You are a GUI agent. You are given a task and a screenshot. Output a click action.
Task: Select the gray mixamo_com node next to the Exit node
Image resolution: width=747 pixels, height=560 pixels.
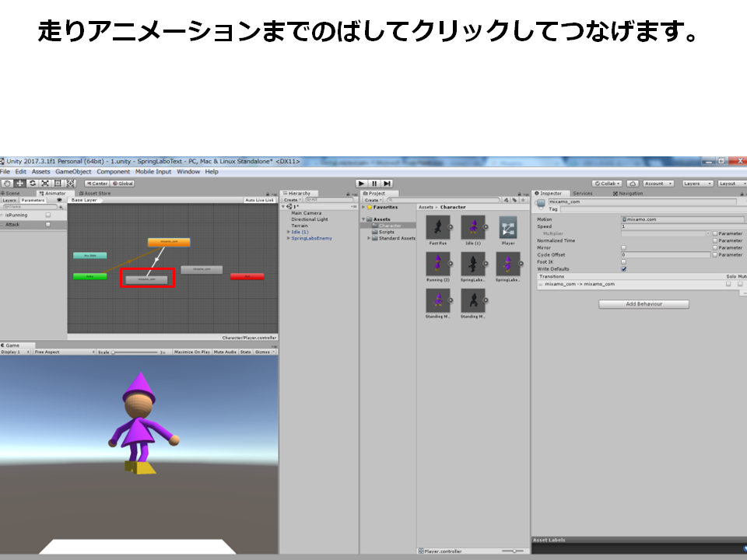[x=202, y=270]
